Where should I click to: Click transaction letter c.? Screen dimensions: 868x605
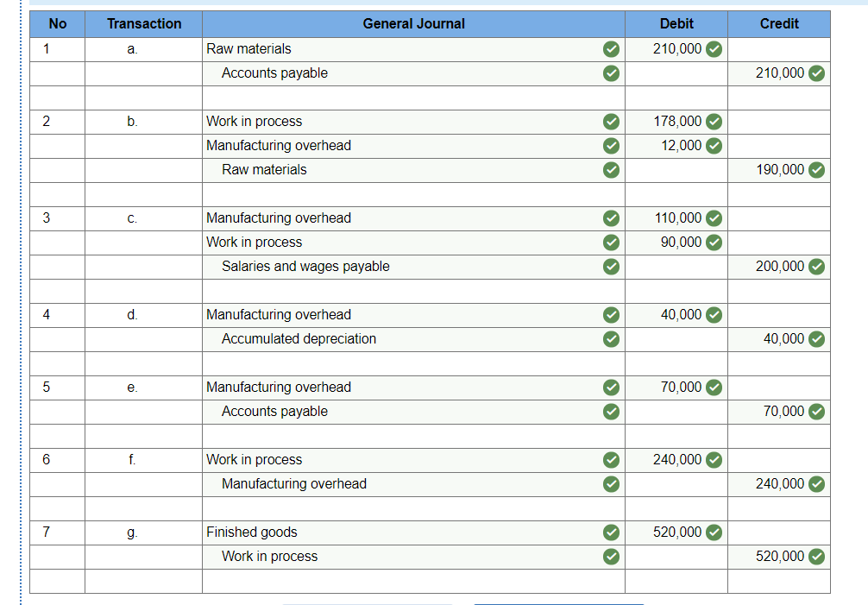tap(132, 218)
